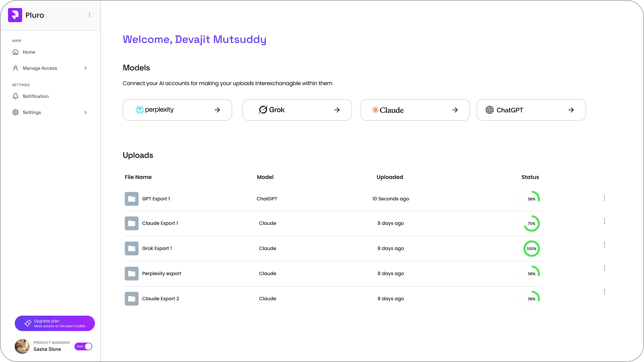
Task: Open the three-dot menu in sidebar header
Action: [89, 15]
